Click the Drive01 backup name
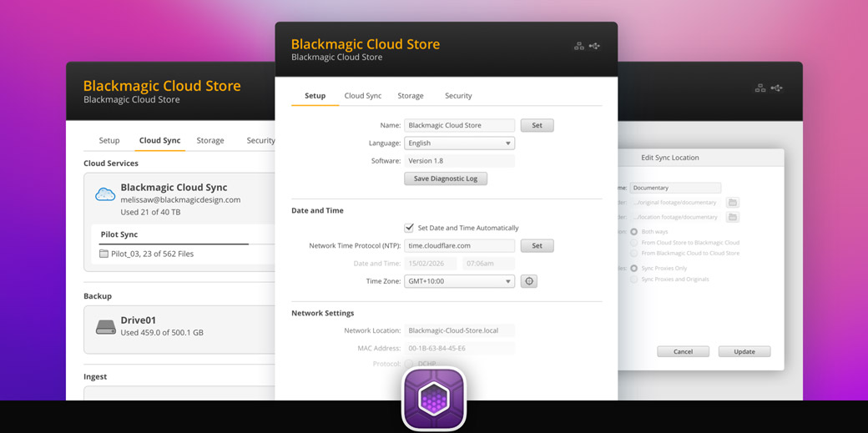This screenshot has height=433, width=868. pos(140,320)
